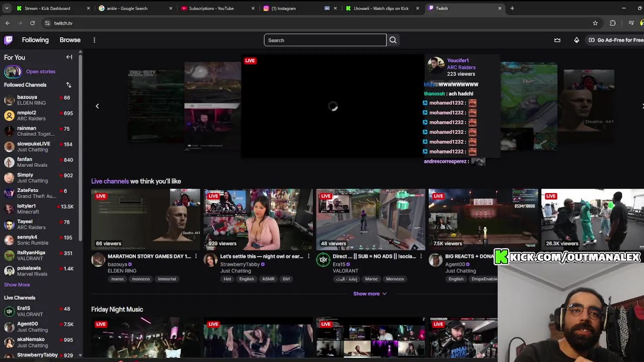
Task: Click the Twitch logo home icon
Action: [x=9, y=40]
